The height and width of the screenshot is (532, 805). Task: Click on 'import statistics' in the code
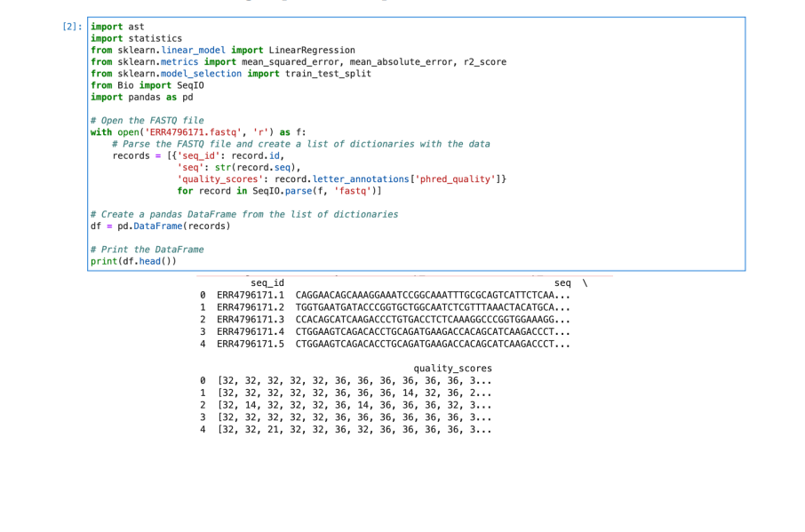click(136, 39)
